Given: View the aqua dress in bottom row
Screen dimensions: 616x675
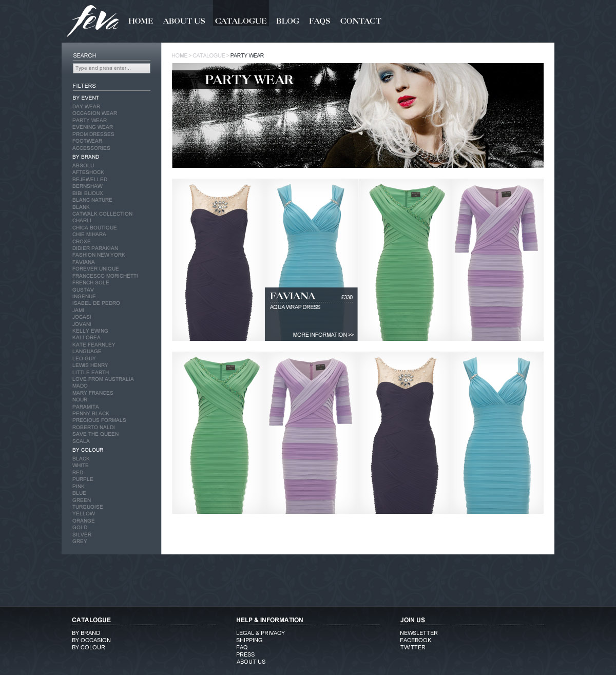Looking at the screenshot, I should [497, 433].
